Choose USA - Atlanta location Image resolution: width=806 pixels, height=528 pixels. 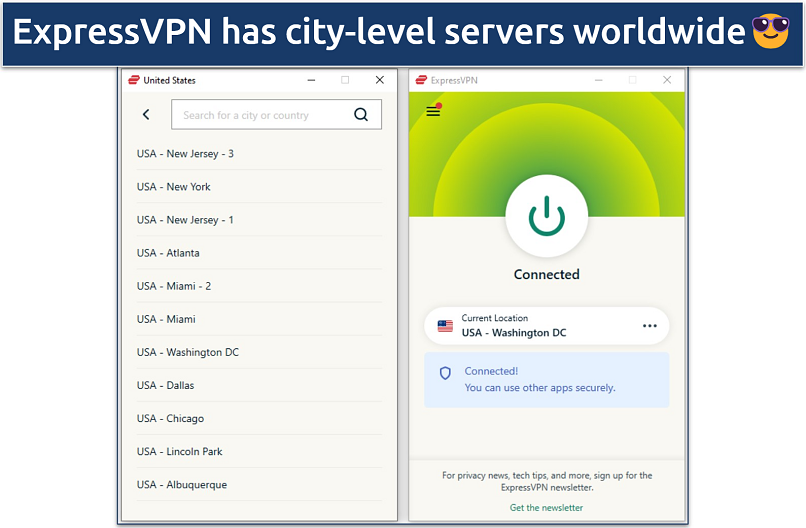click(x=259, y=253)
